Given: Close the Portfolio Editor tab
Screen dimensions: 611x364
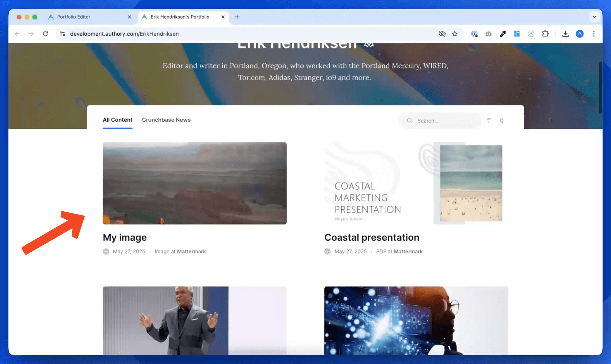Looking at the screenshot, I should [x=129, y=17].
